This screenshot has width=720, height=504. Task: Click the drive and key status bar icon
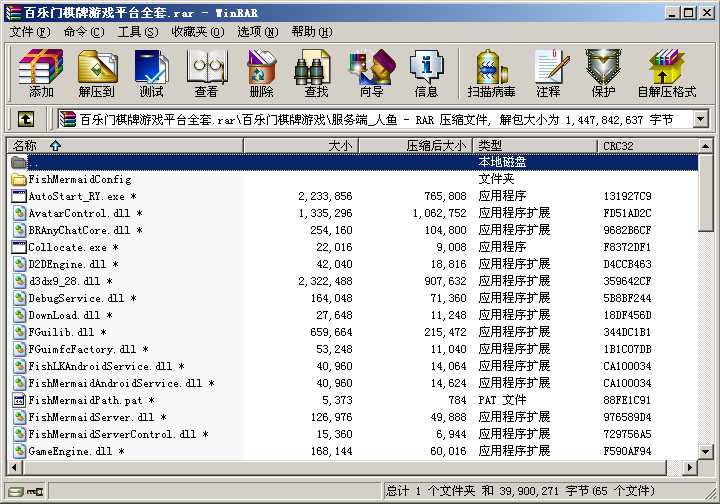coord(26,492)
